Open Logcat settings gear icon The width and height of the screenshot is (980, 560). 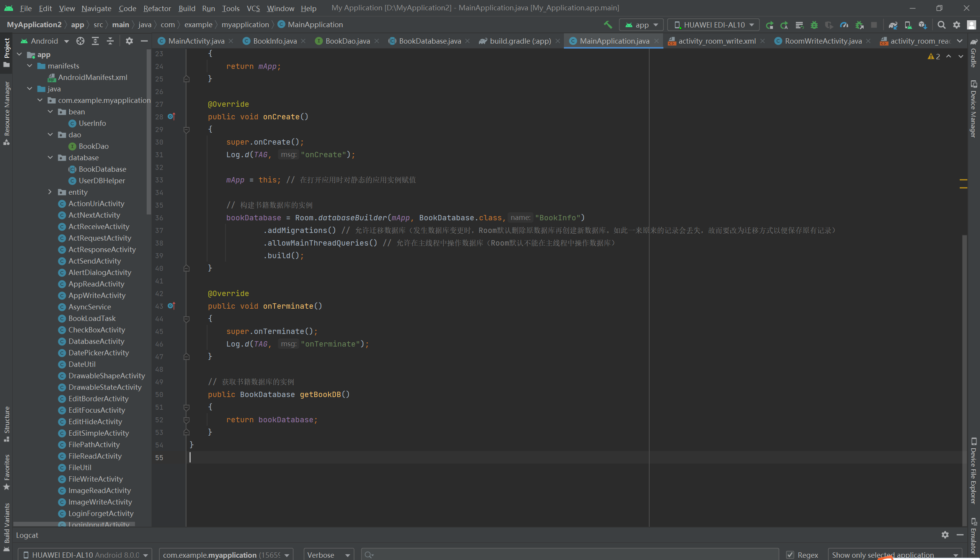pyautogui.click(x=945, y=535)
